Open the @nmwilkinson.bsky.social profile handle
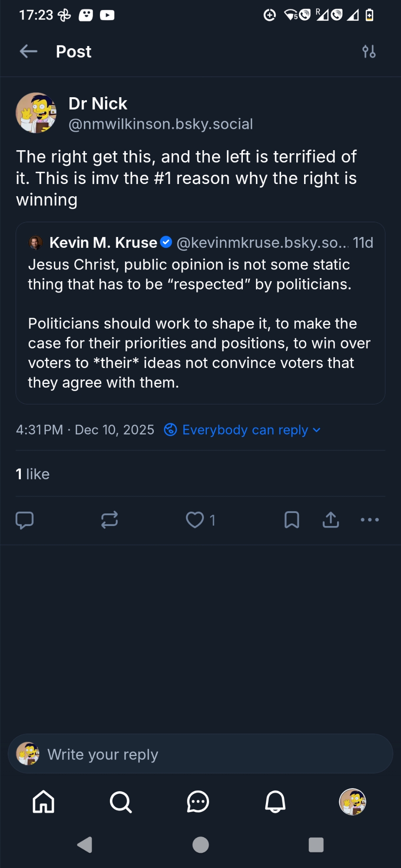 160,124
